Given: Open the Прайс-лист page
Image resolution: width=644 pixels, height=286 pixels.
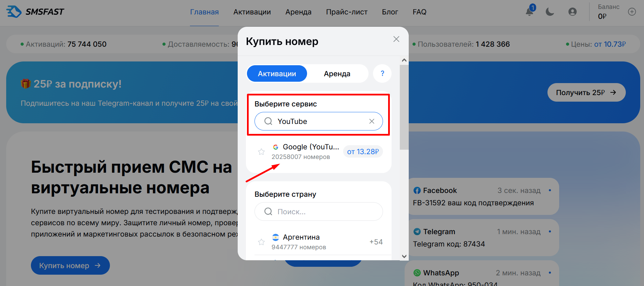Looking at the screenshot, I should [347, 12].
